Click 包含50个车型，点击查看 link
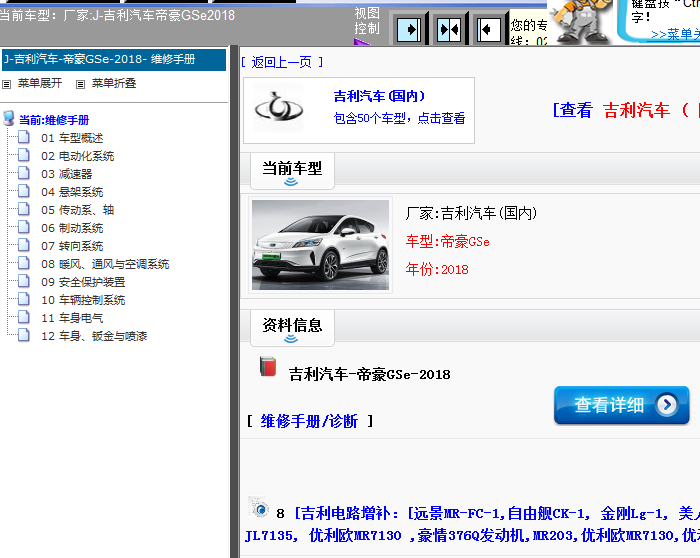Viewport: 700px width, 558px height. click(399, 118)
